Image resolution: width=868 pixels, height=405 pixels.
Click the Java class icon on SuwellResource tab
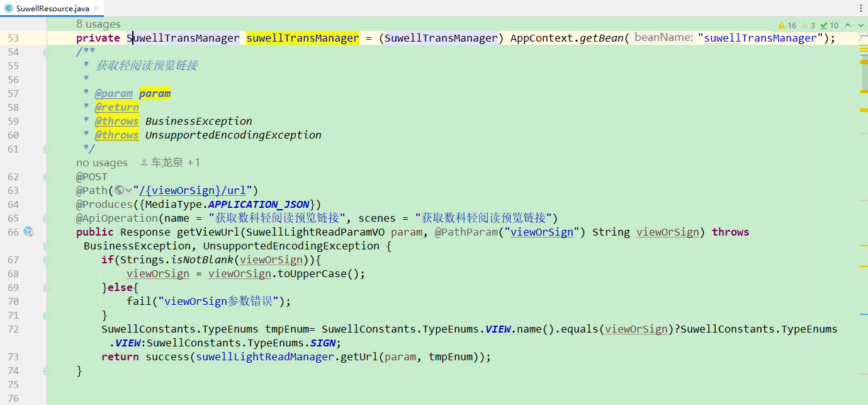coord(8,9)
